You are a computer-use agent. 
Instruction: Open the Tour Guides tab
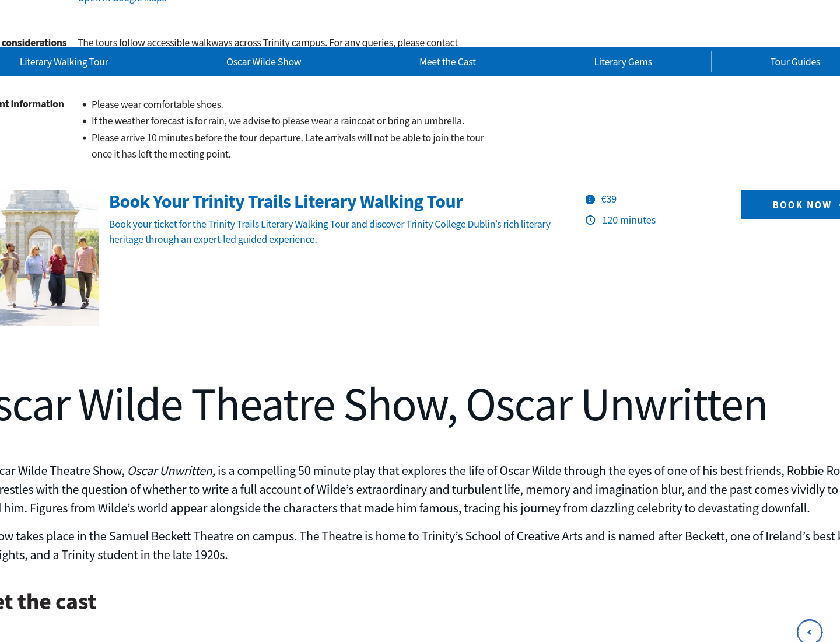point(794,62)
